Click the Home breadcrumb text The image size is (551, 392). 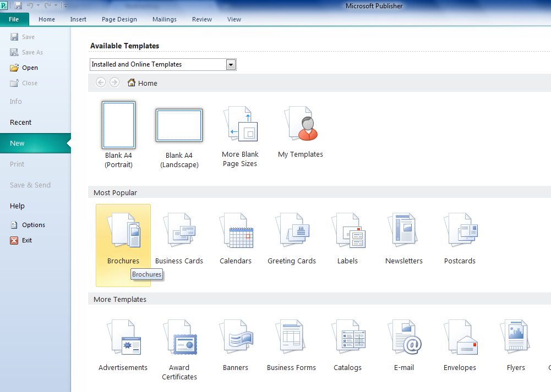click(x=148, y=83)
